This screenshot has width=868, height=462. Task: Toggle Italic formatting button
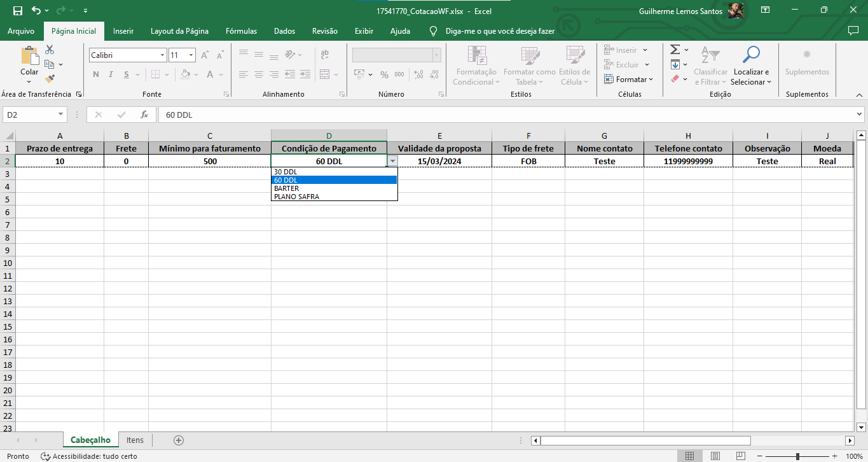pos(112,74)
